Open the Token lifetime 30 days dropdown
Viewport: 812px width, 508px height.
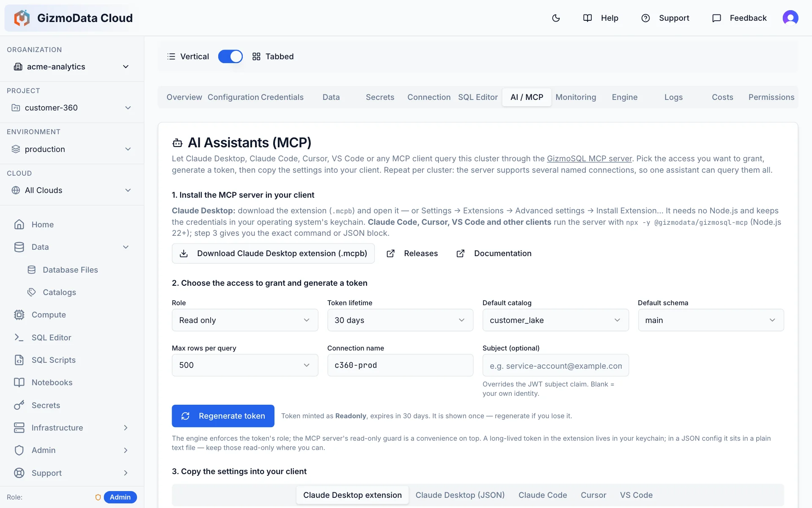[x=400, y=320]
